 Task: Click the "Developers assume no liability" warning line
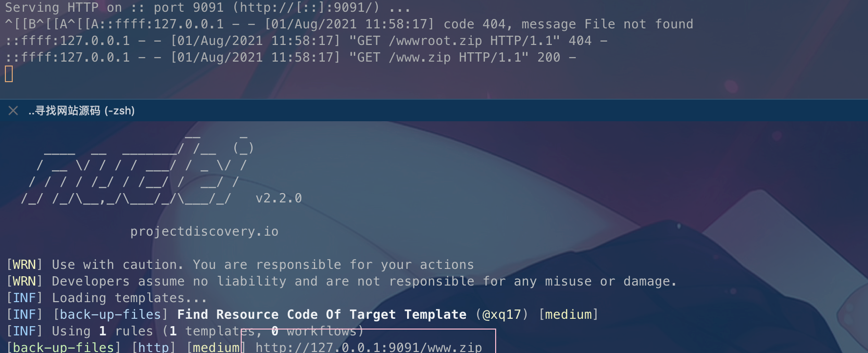pyautogui.click(x=364, y=281)
